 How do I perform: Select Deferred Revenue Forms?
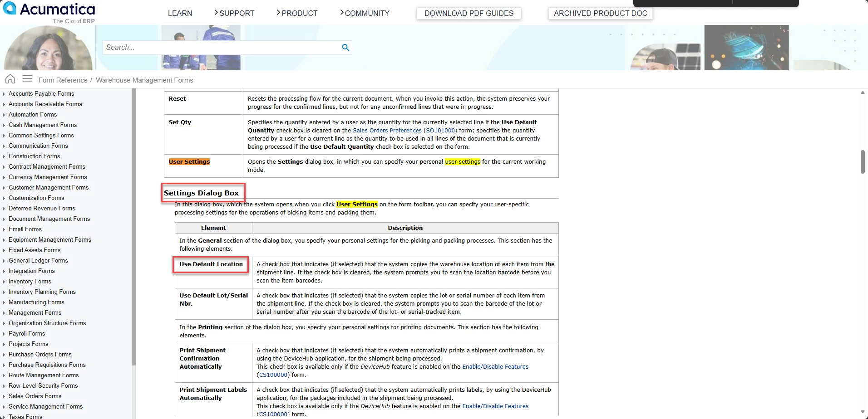tap(42, 208)
